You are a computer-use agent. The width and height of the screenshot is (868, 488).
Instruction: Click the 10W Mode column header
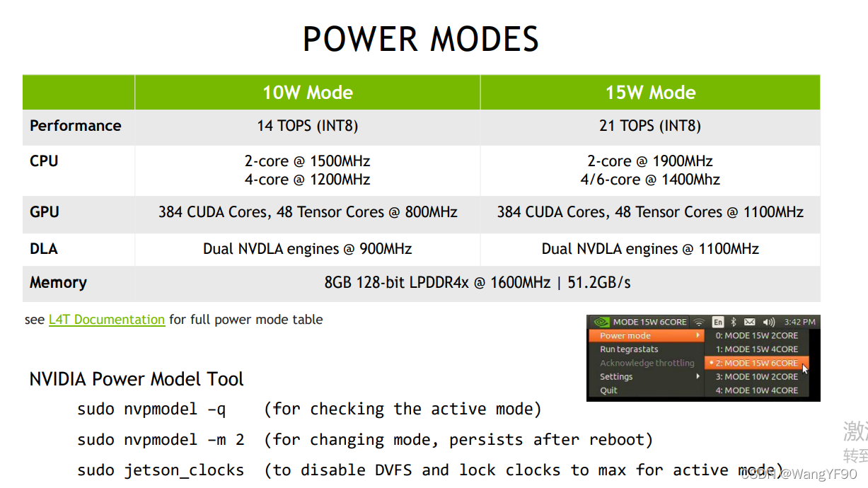click(308, 93)
